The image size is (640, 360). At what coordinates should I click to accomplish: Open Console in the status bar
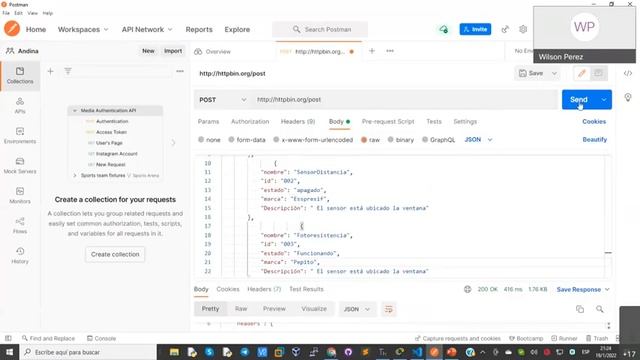[102, 338]
